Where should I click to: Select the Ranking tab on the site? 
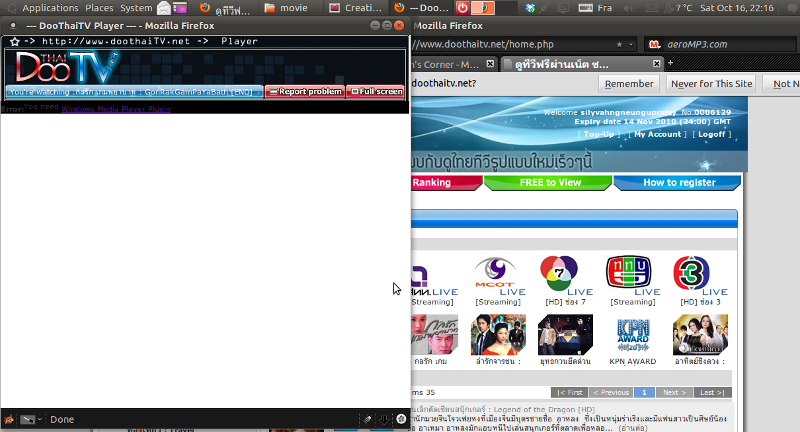coord(445,183)
